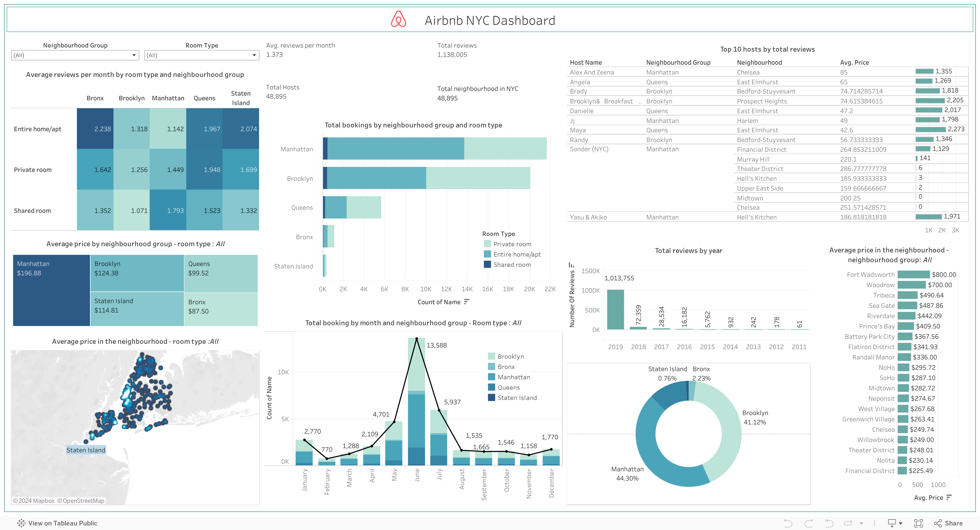This screenshot has width=980, height=530.
Task: Click heatmap cell with value 1.793
Action: point(168,210)
